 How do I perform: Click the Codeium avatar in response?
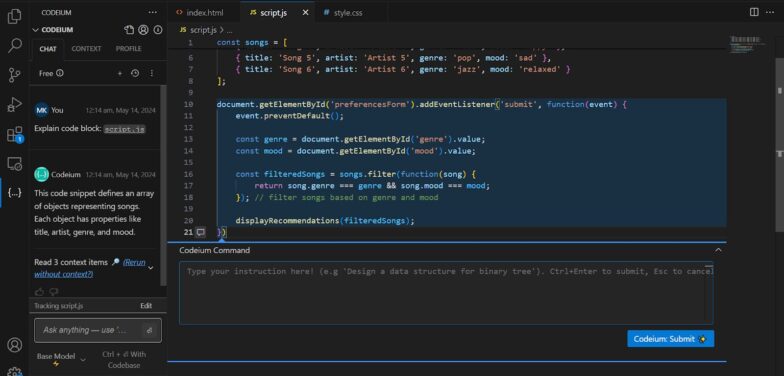(42, 174)
